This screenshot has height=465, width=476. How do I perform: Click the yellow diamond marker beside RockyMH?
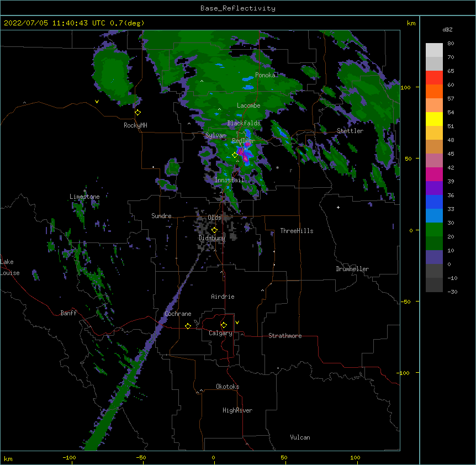[137, 113]
